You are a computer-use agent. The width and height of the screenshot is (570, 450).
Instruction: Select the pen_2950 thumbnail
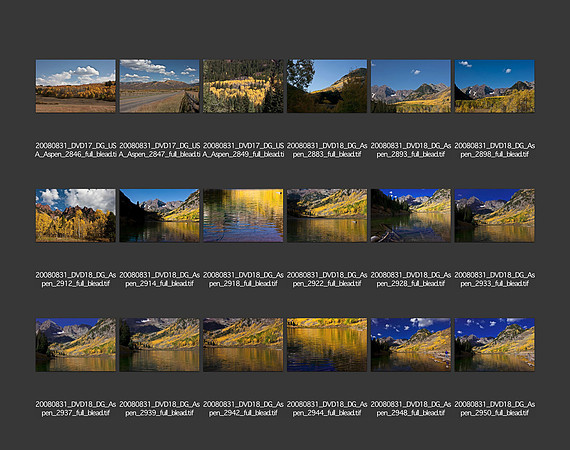(495, 345)
